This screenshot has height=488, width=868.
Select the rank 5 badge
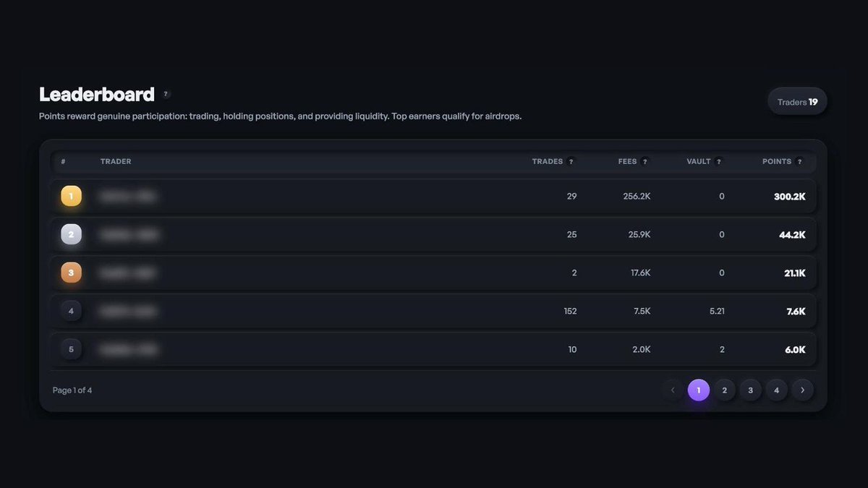tap(71, 349)
